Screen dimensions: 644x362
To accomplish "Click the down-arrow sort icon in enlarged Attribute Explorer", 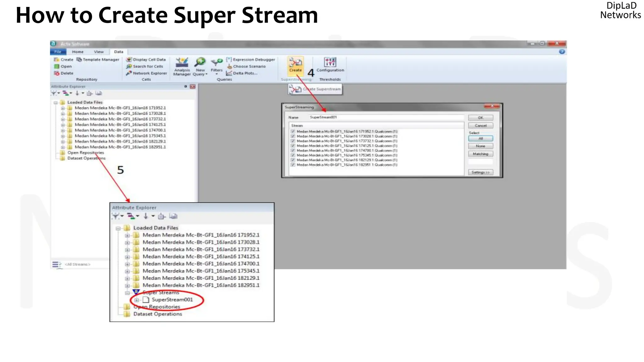I will pos(146,216).
